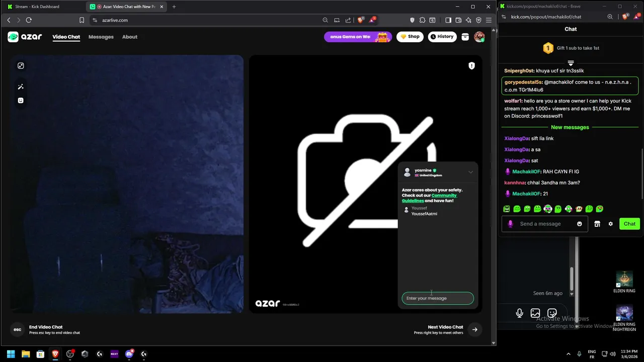This screenshot has width=644, height=362.
Task: Click username Snipergh0st in Kick chat
Action: click(x=519, y=71)
